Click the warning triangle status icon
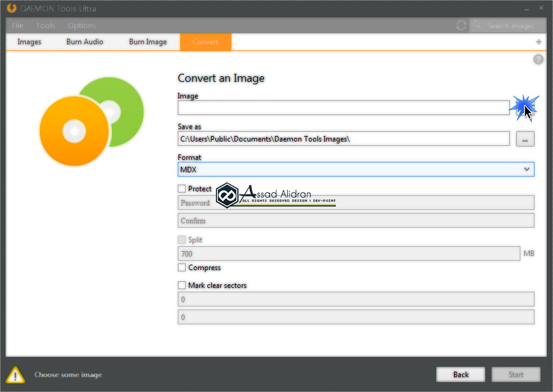553x392 pixels. (x=15, y=375)
